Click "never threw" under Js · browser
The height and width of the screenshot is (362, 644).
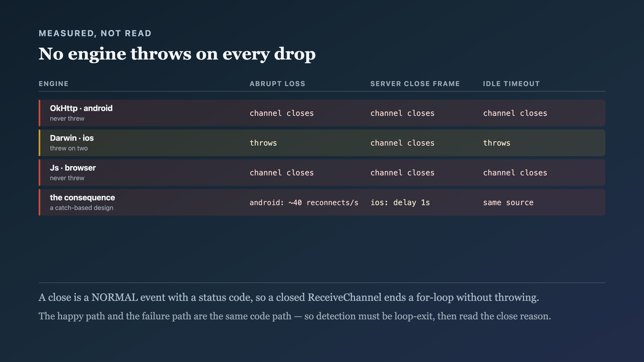[67, 178]
